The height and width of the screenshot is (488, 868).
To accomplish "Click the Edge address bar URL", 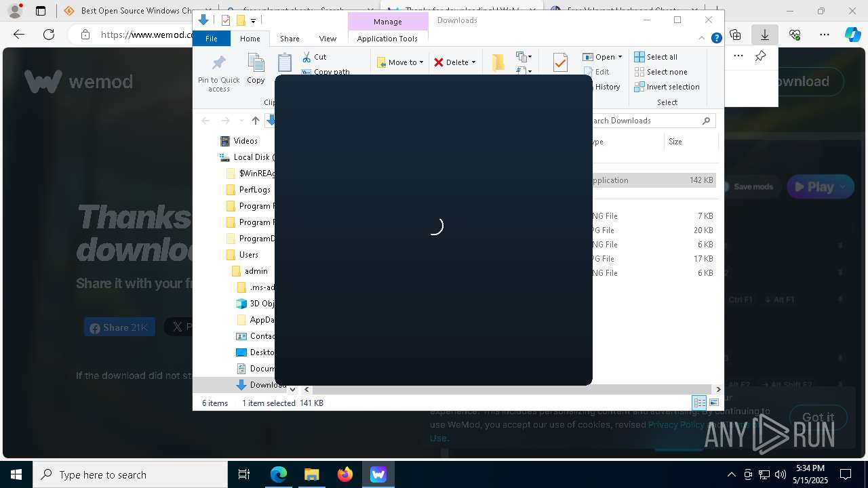I will pyautogui.click(x=146, y=35).
